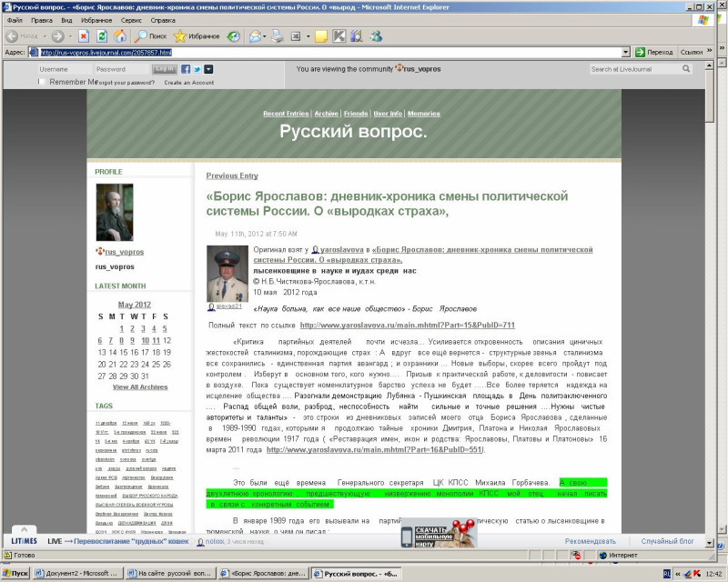The image size is (728, 582).
Task: Click the Forward navigation arrow icon
Action: 57,36
